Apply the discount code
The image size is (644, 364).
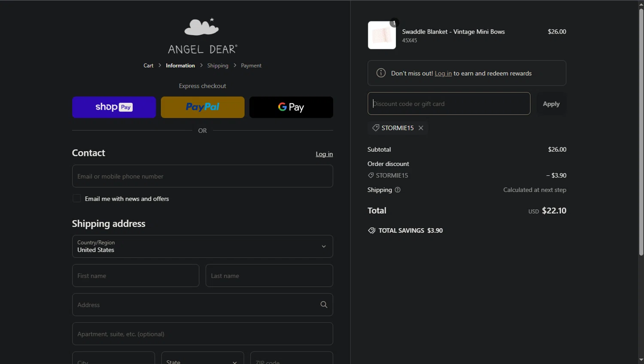point(551,104)
